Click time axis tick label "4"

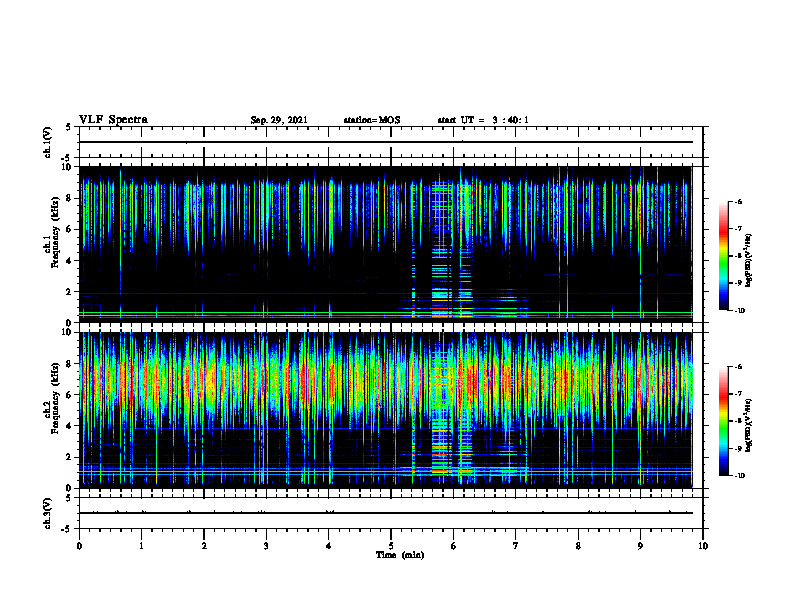329,546
